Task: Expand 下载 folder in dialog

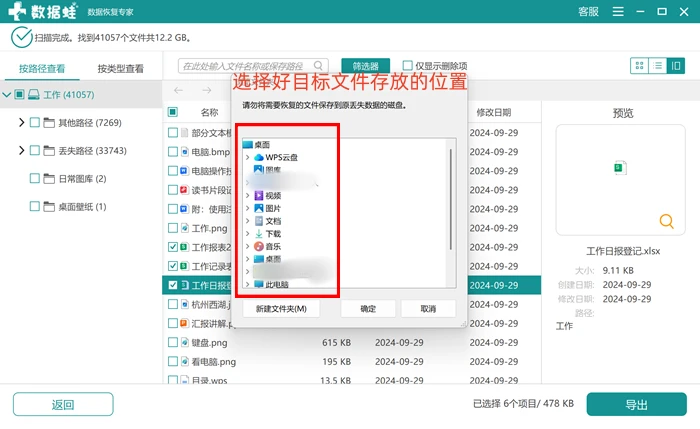Action: click(x=247, y=233)
